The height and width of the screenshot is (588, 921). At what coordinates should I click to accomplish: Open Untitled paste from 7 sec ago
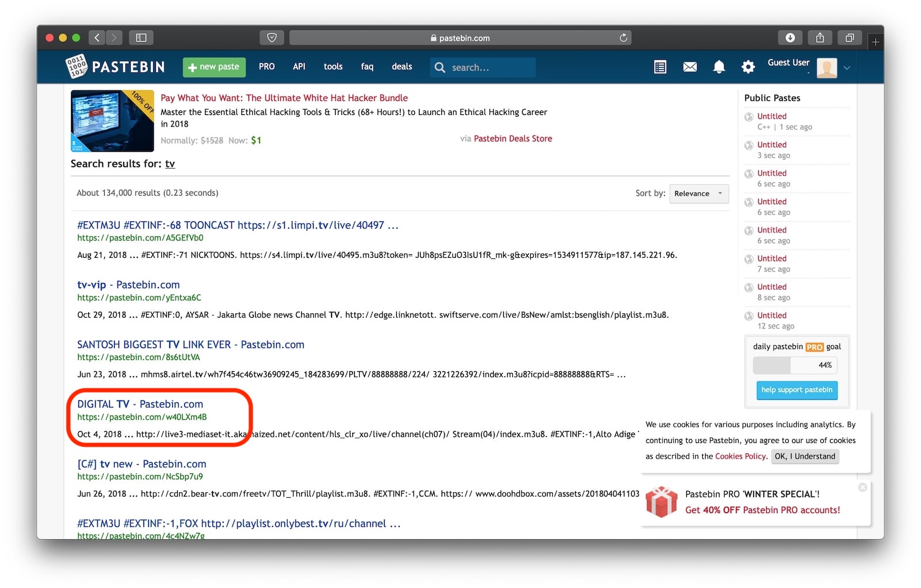point(772,259)
